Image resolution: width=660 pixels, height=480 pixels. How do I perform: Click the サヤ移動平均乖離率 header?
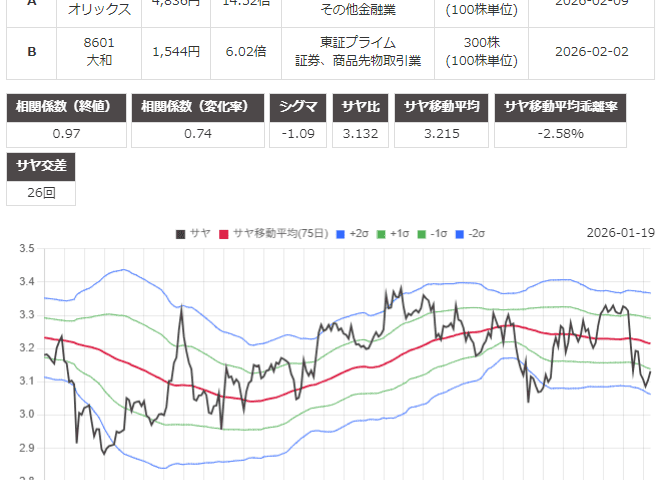tap(561, 108)
